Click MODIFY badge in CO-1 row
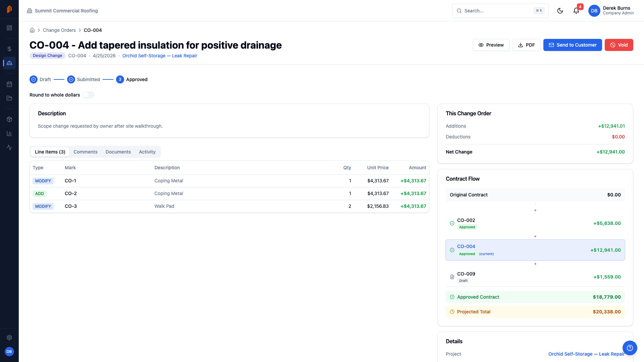Screen dimensions: 644x362 click(x=43, y=181)
